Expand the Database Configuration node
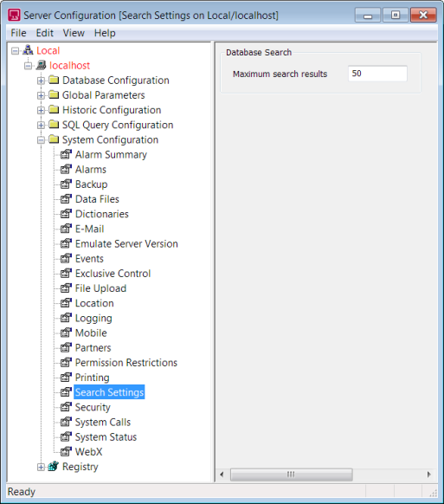Viewport: 444px width, 504px height. click(41, 81)
